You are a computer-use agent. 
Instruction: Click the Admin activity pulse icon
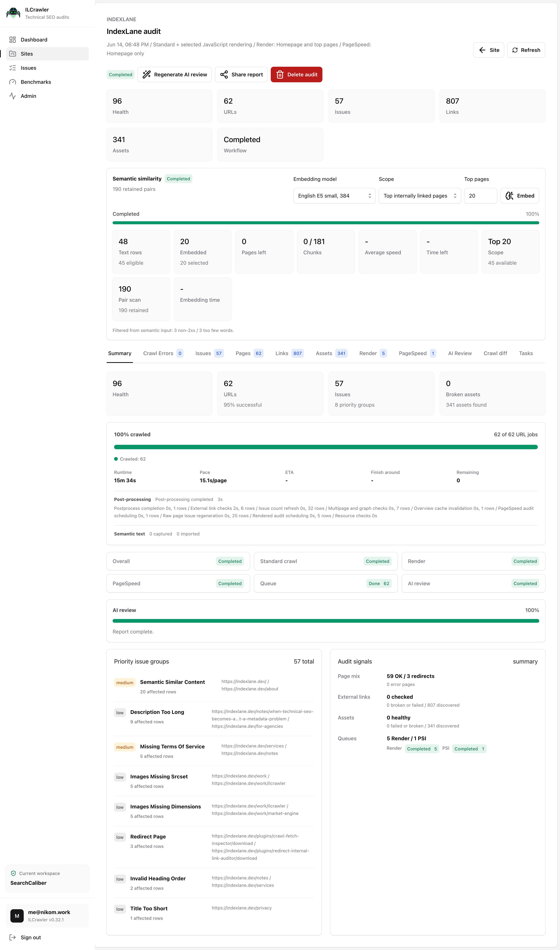point(12,96)
